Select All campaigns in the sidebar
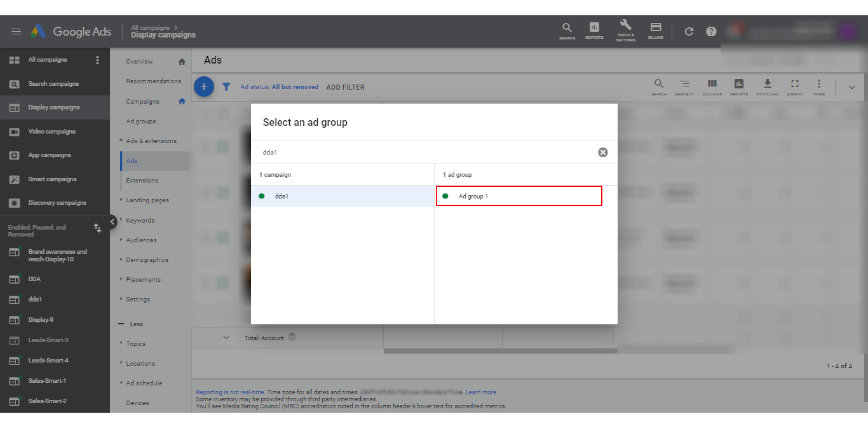 pyautogui.click(x=47, y=60)
